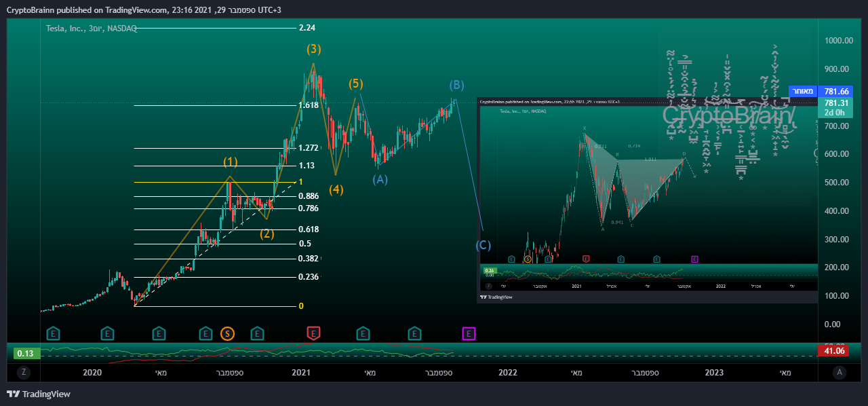Click the 1000.00 price scale label

[838, 41]
